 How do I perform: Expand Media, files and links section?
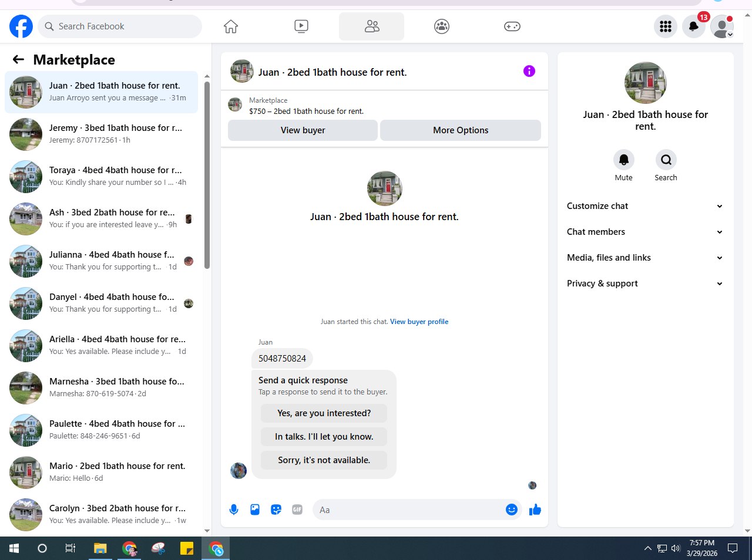click(x=645, y=258)
